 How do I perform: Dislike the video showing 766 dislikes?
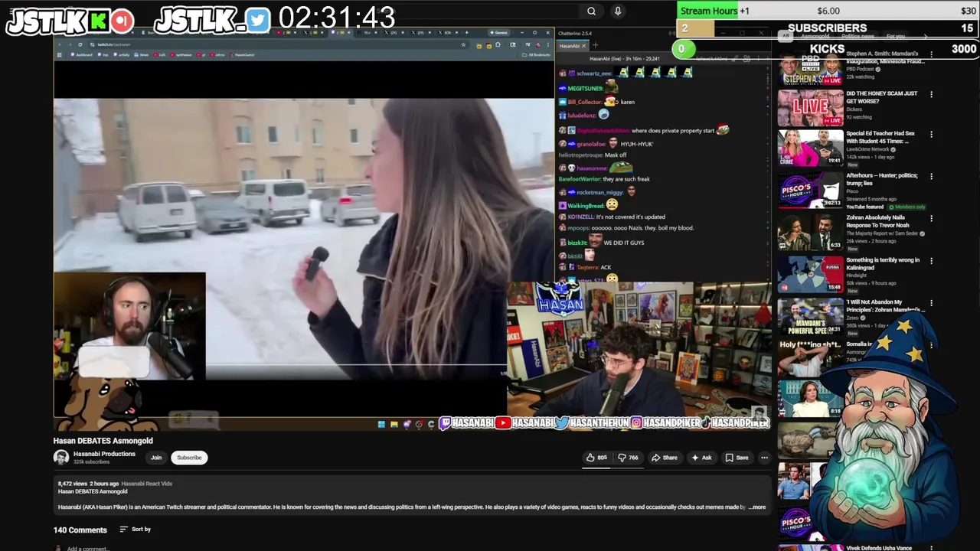coord(629,458)
